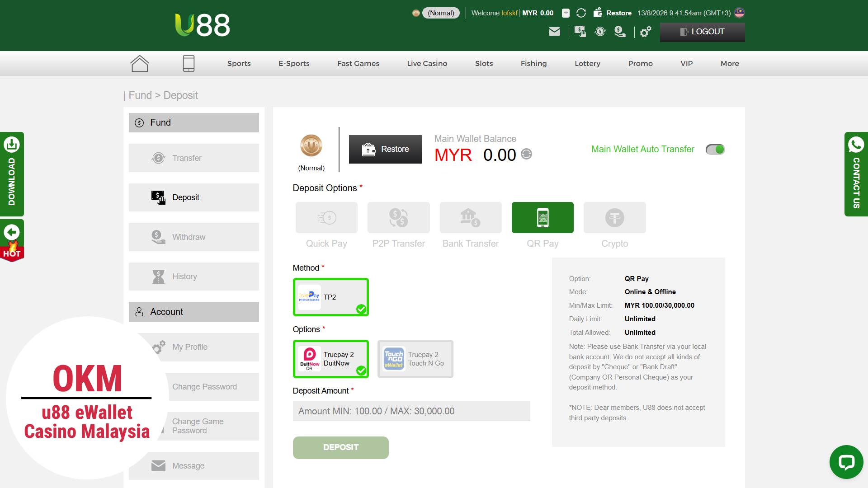The height and width of the screenshot is (488, 868).
Task: Open the Fishing menu
Action: [x=533, y=63]
